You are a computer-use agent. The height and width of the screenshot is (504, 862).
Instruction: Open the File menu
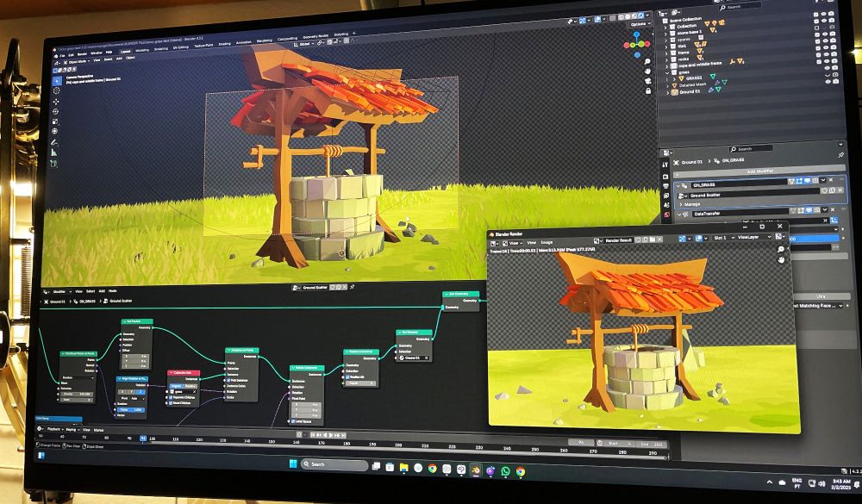click(x=63, y=55)
